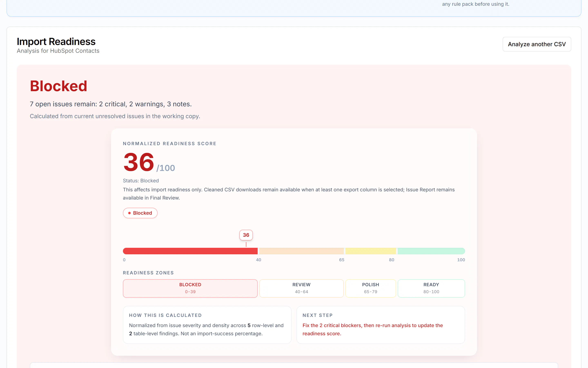This screenshot has width=588, height=368.
Task: Click the 'Status: Blocked' line
Action: 141,181
